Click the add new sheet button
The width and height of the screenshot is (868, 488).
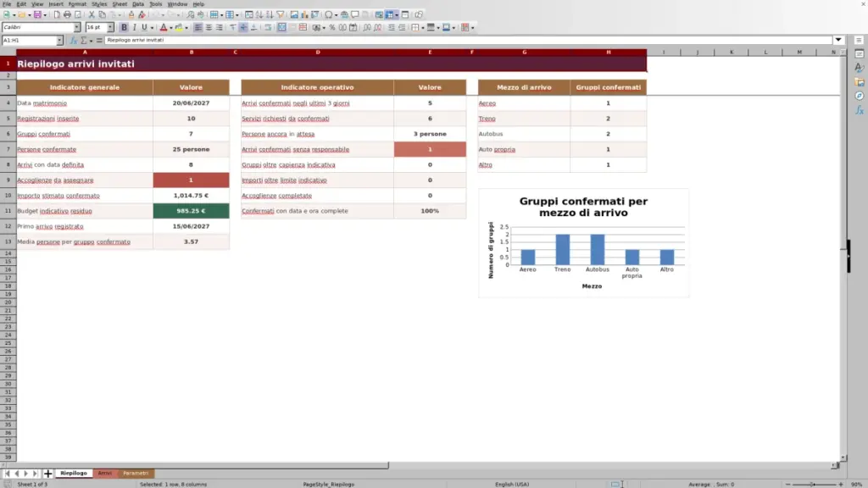click(x=47, y=474)
